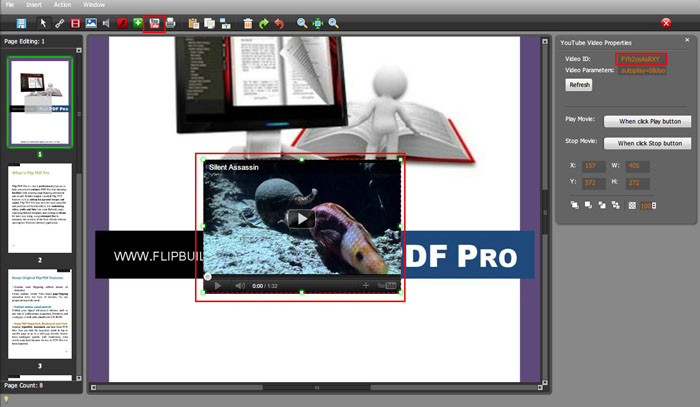
Task: Click the red film strip movie tool
Action: click(x=75, y=23)
